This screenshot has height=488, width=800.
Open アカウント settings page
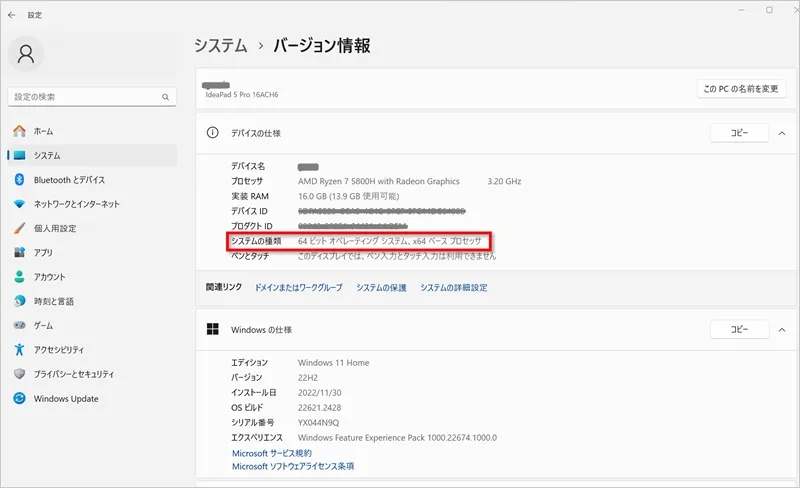(x=92, y=277)
